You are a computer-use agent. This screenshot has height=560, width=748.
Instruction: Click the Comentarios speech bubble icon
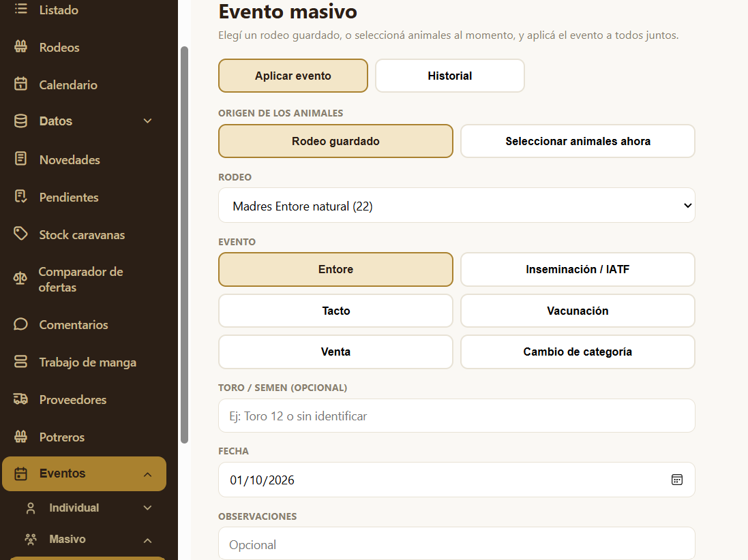(20, 324)
